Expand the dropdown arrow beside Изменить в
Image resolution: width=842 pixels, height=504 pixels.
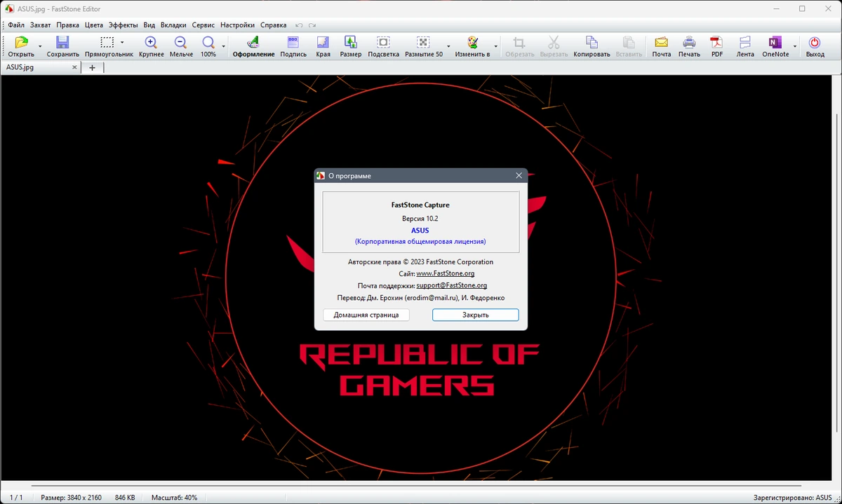[495, 46]
